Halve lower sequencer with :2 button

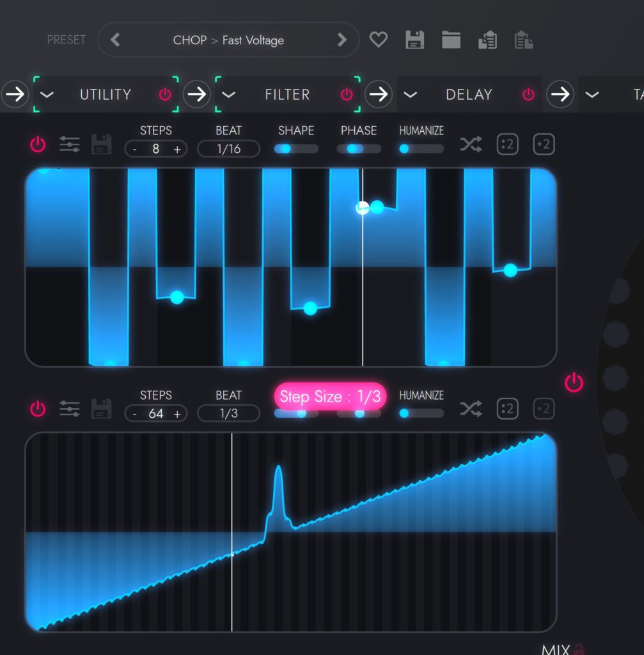pyautogui.click(x=507, y=409)
